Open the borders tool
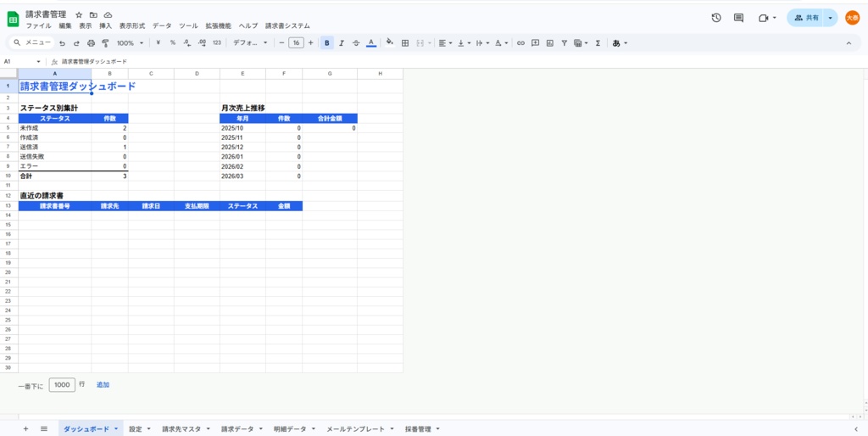868x436 pixels. [404, 42]
